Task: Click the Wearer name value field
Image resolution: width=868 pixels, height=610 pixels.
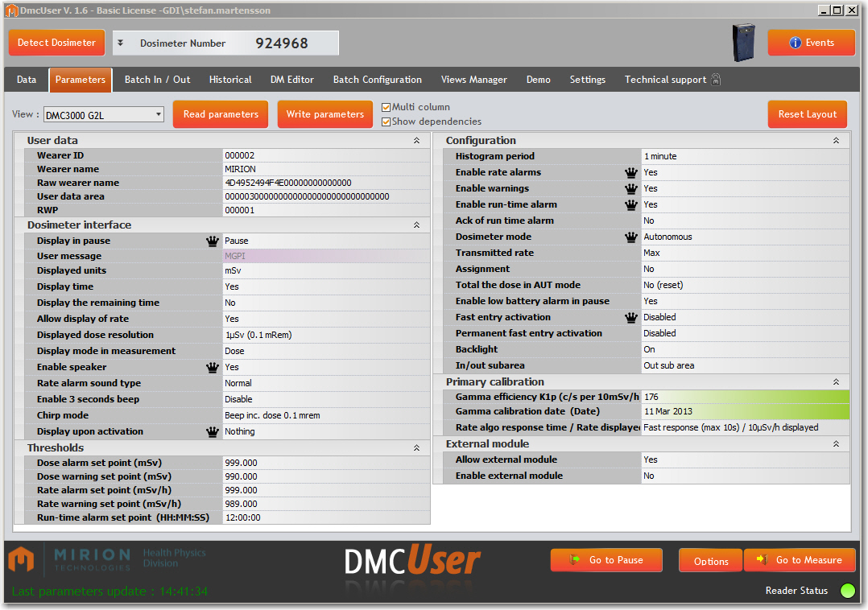Action: pos(325,169)
